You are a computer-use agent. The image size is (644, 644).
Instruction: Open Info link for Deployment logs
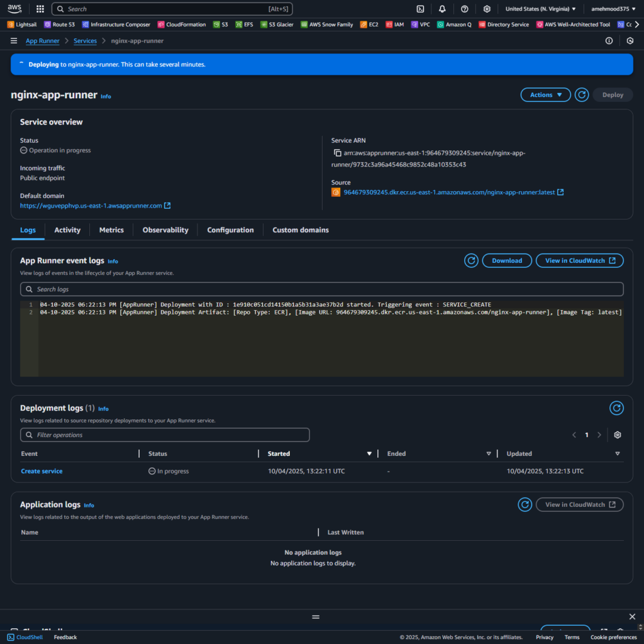(104, 409)
